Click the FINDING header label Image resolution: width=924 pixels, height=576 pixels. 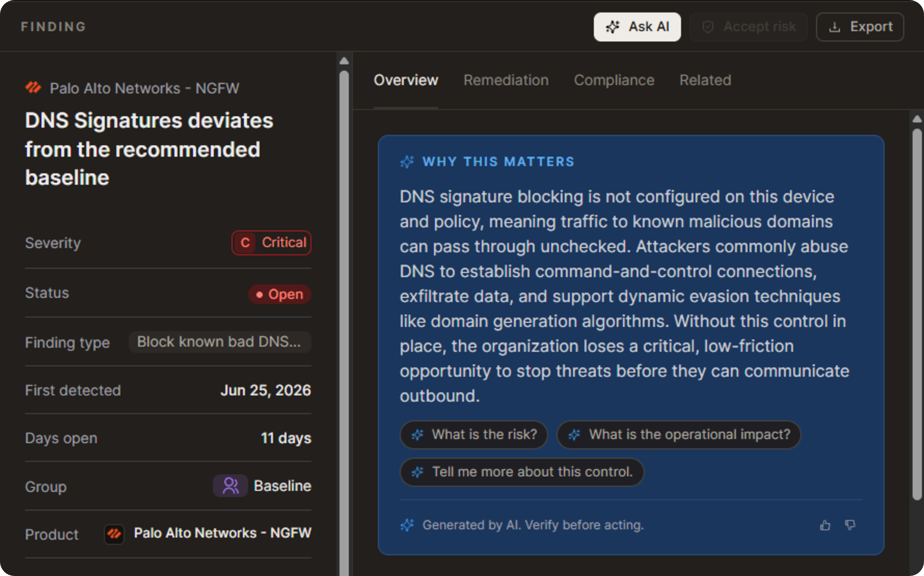click(53, 27)
